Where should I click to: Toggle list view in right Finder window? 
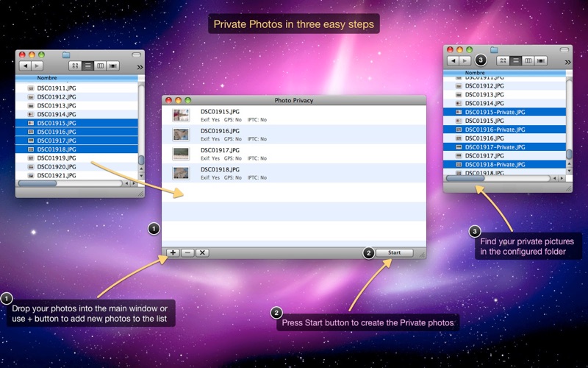click(x=515, y=60)
